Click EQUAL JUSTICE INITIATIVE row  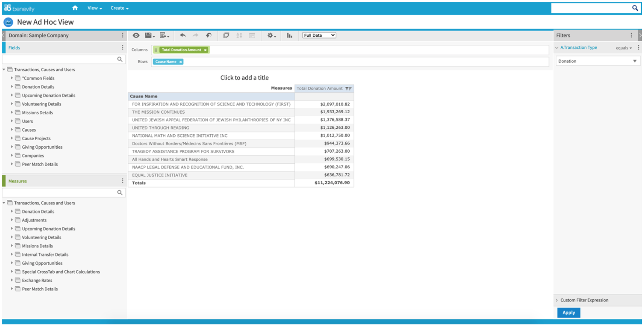click(211, 175)
